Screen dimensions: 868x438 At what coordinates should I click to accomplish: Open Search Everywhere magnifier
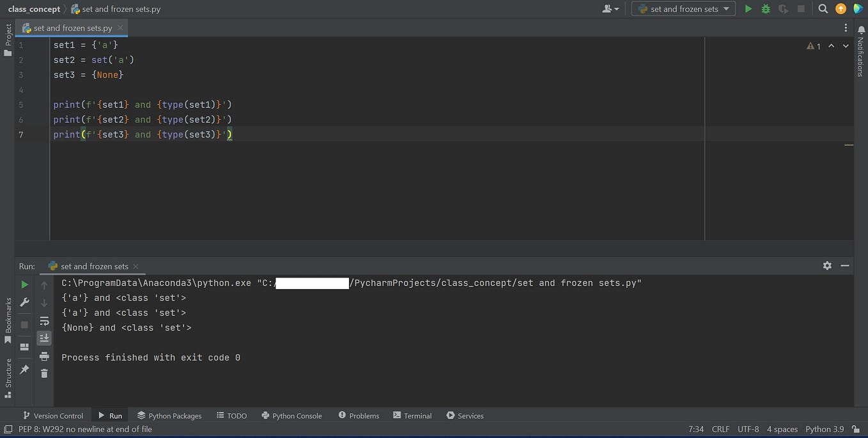822,9
